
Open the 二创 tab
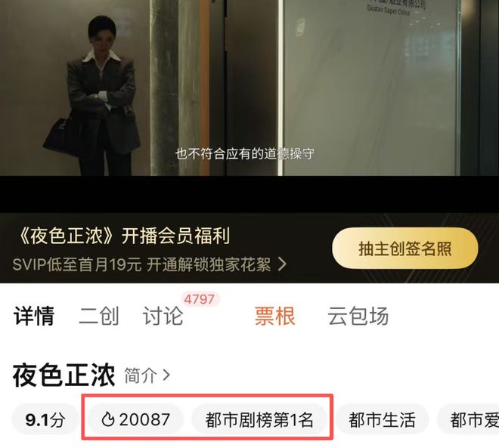tap(99, 316)
